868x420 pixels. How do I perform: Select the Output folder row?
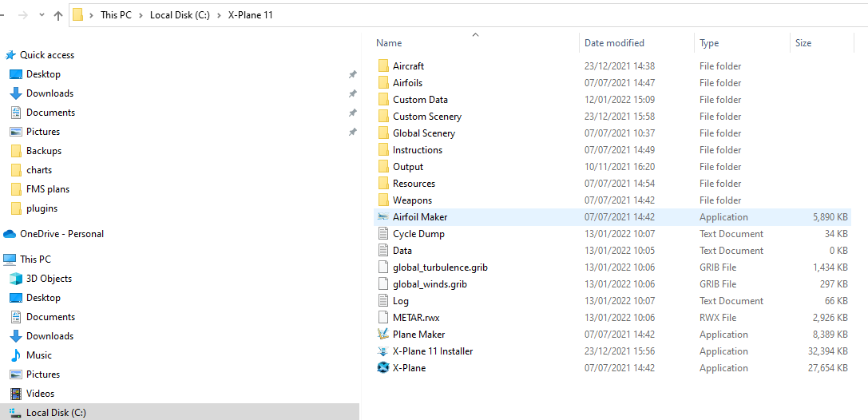click(612, 167)
